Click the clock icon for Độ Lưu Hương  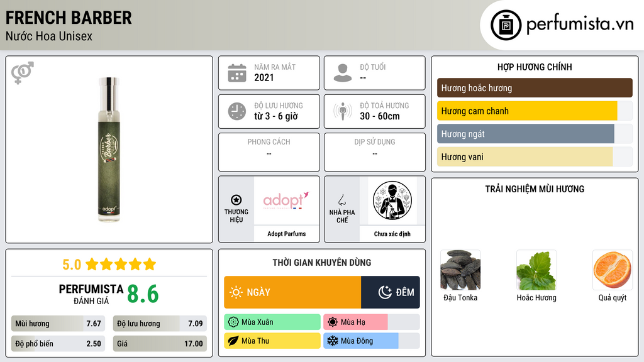tap(237, 111)
